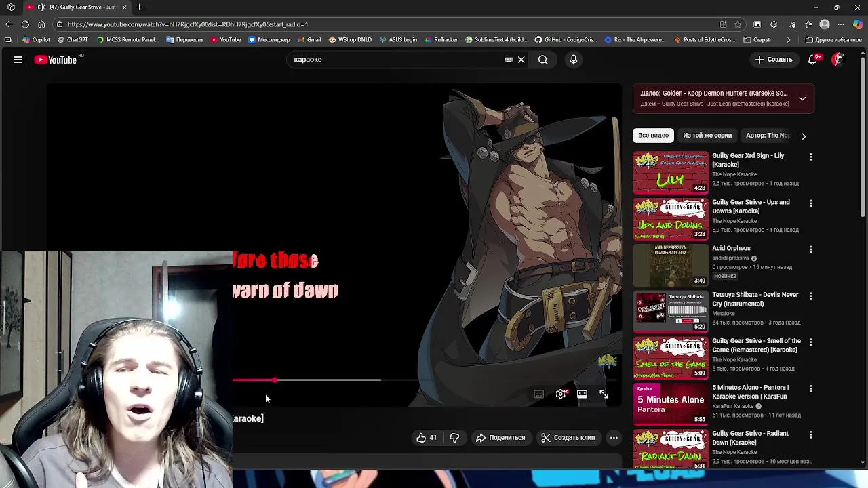The height and width of the screenshot is (488, 868).
Task: Open the favorites list icon in toolbar
Action: point(808,24)
